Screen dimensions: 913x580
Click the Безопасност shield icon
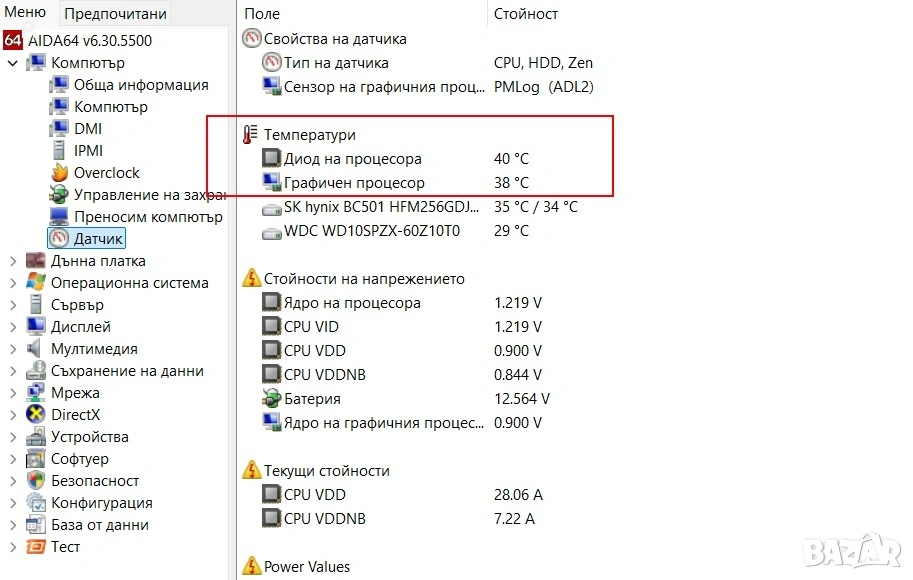[36, 480]
